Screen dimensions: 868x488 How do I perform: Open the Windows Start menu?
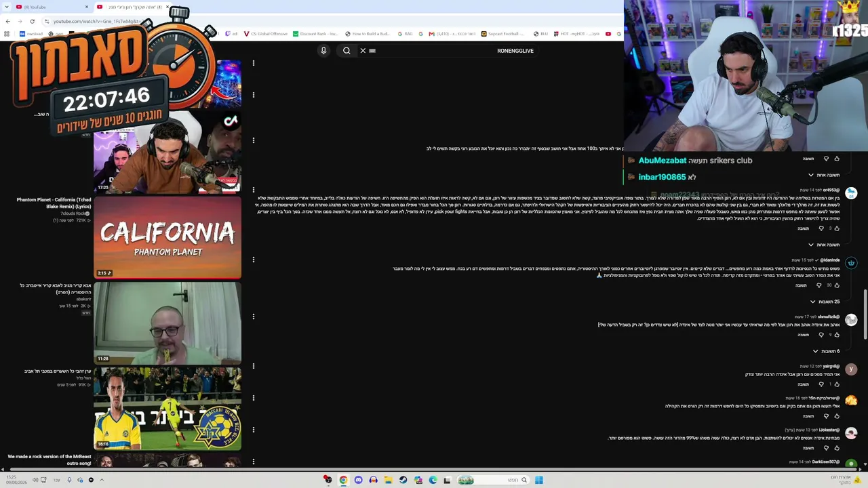[x=538, y=480]
